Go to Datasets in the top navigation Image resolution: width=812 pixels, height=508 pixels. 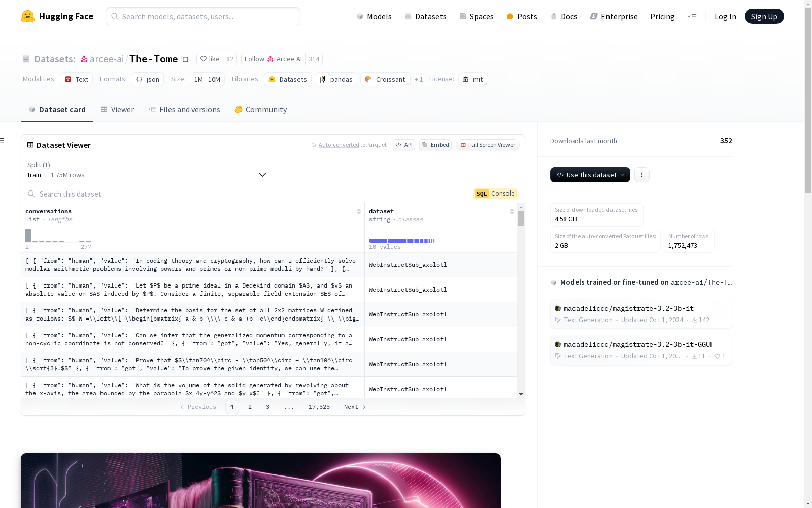pyautogui.click(x=425, y=16)
